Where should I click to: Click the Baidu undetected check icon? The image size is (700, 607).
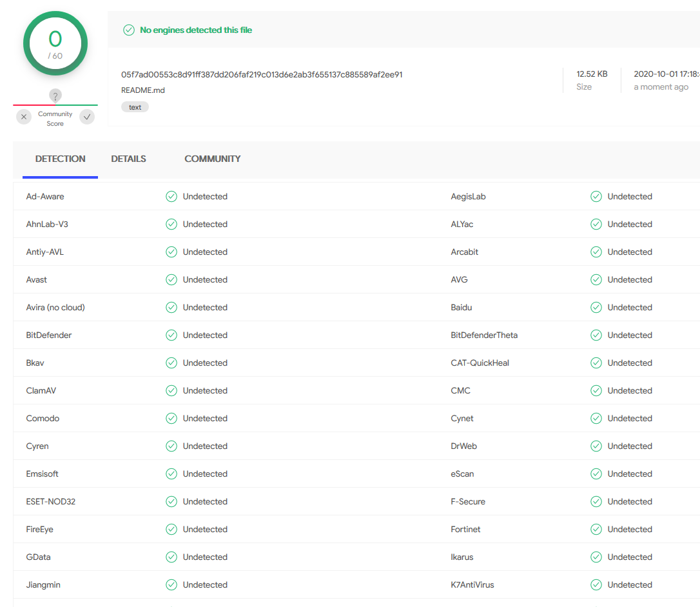tap(596, 307)
